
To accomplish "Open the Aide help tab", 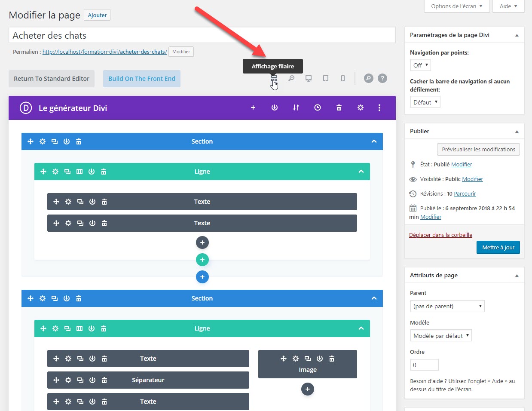I will tap(508, 6).
